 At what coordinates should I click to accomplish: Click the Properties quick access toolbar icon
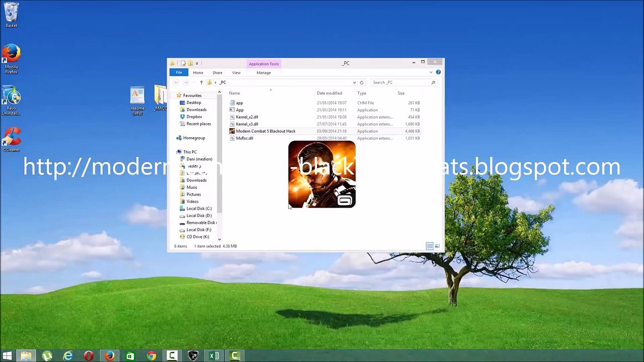[183, 63]
